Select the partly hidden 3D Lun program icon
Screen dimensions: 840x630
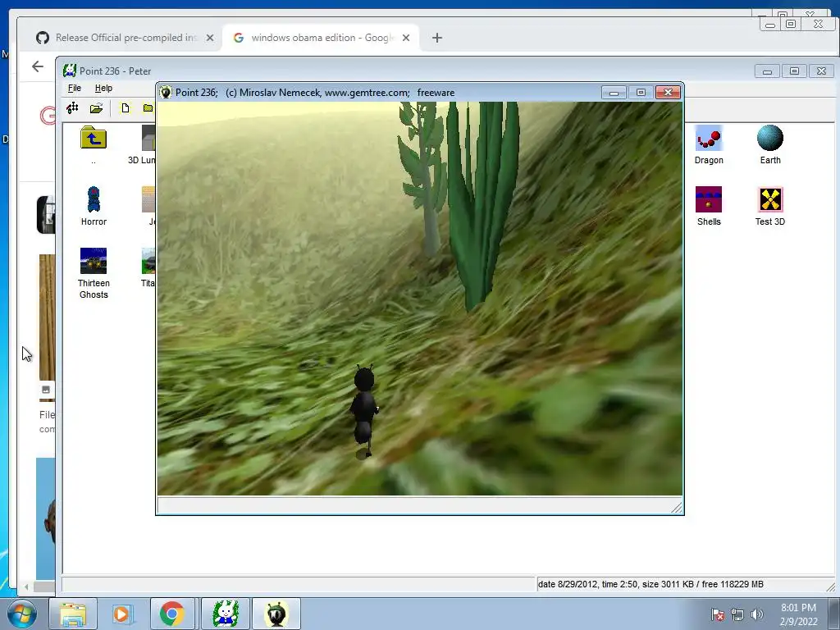(x=148, y=138)
